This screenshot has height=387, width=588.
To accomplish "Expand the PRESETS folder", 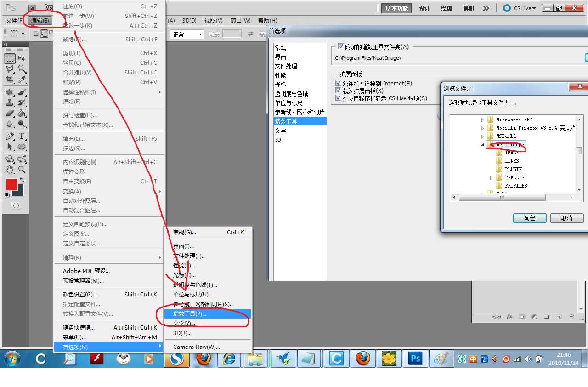I will (x=491, y=178).
